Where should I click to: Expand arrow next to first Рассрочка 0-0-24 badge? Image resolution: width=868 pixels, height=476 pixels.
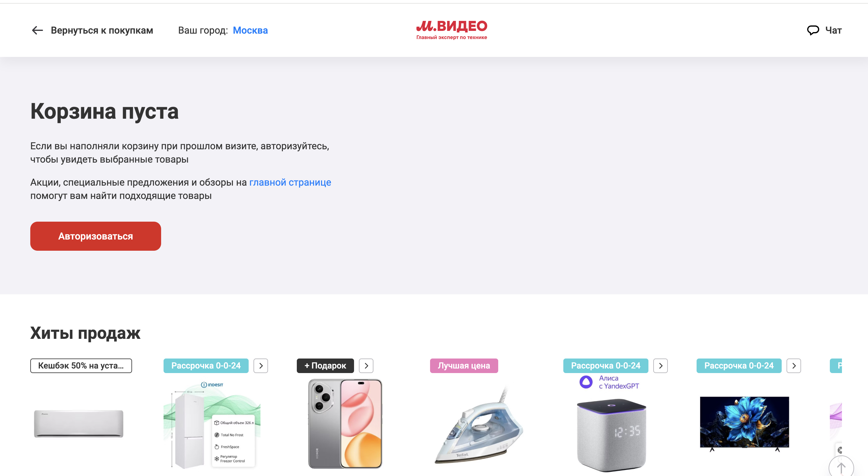pos(261,365)
